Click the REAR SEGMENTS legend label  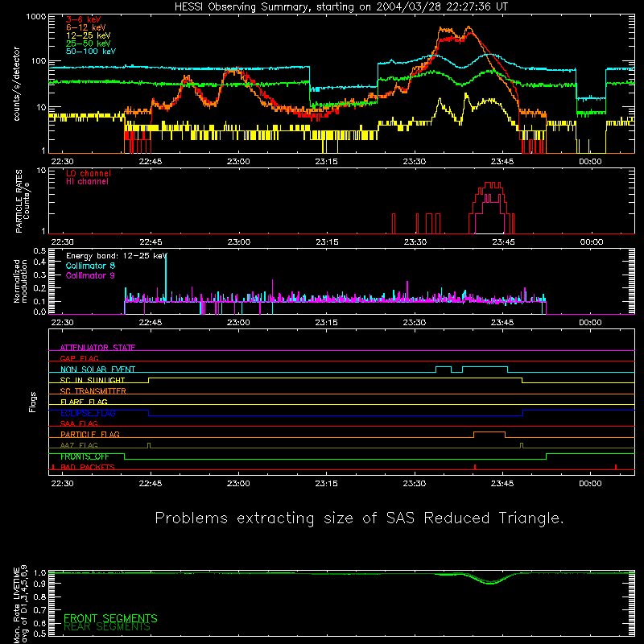tap(107, 627)
